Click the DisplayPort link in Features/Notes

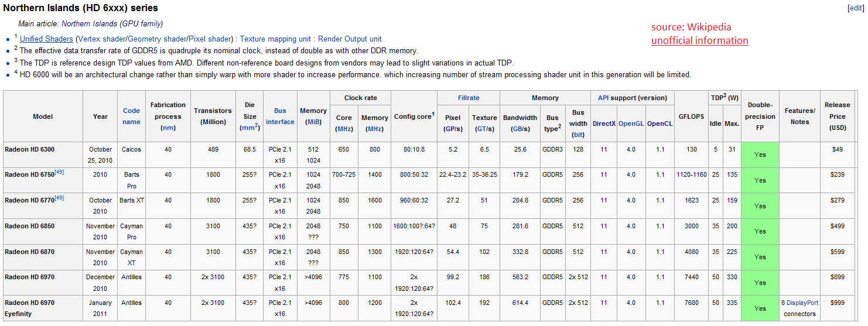(x=802, y=303)
